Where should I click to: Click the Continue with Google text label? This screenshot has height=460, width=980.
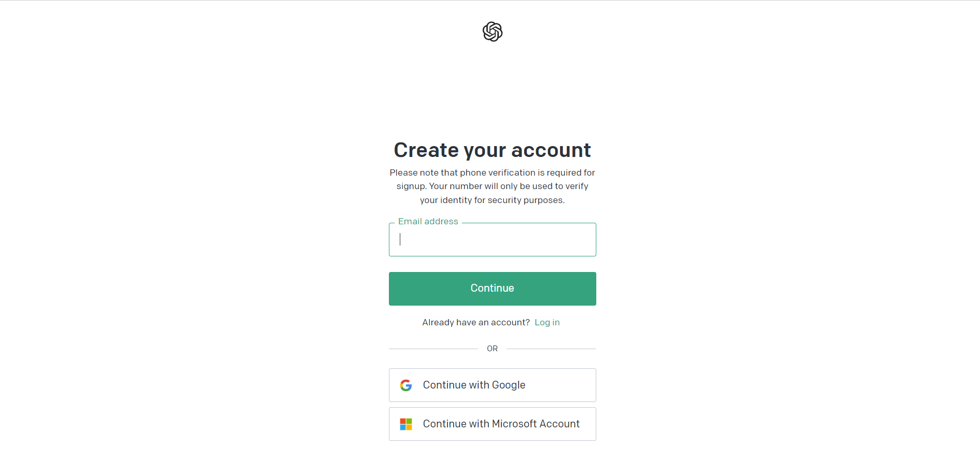(x=474, y=385)
